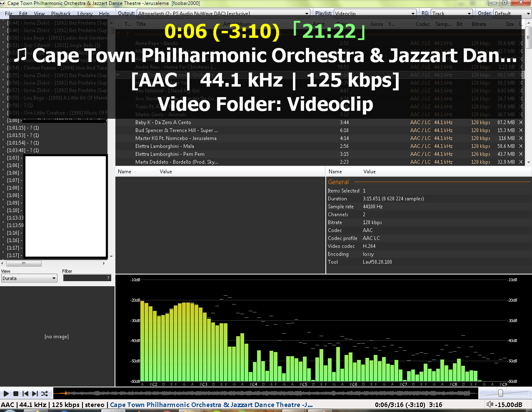Click the spectrum analyzer visualization

point(324,330)
